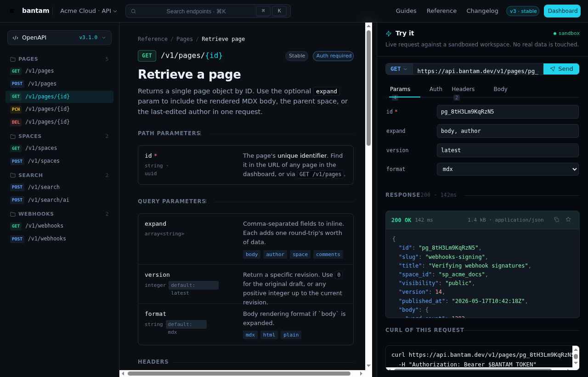Click the Stable badge
Image resolution: width=588 pixels, height=377 pixels.
click(x=297, y=56)
